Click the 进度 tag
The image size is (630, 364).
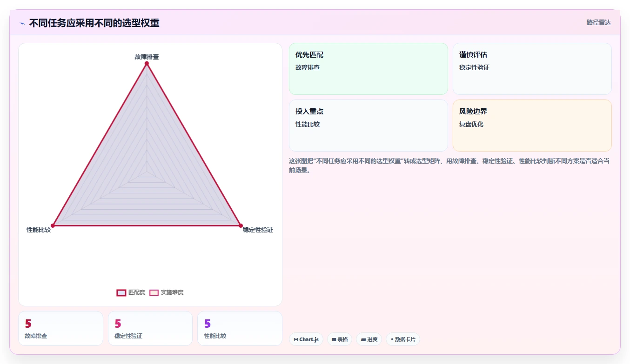click(369, 339)
